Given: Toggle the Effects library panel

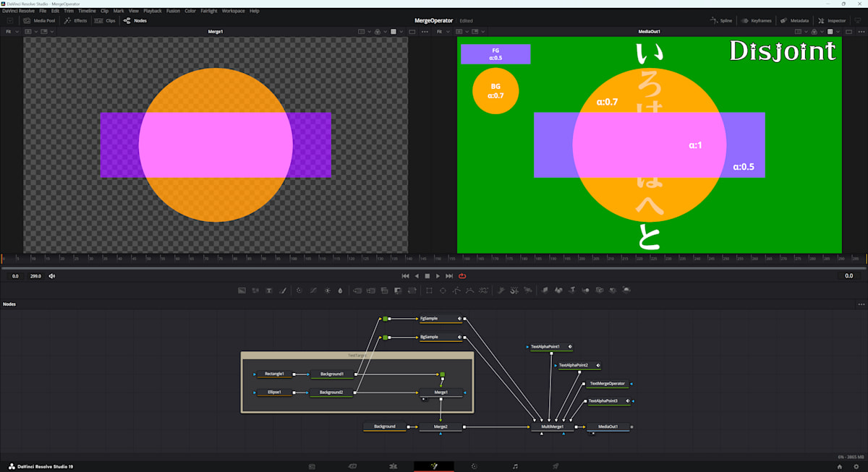Looking at the screenshot, I should click(x=75, y=20).
